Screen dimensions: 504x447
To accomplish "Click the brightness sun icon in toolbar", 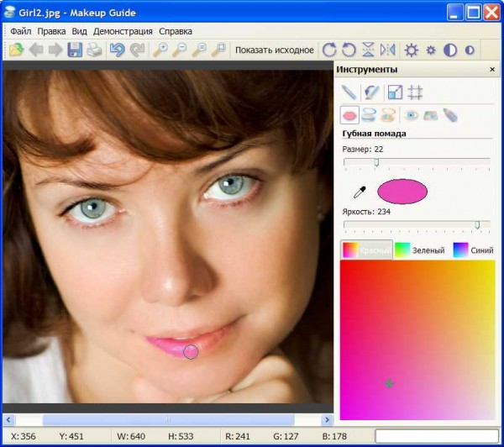I will (412, 50).
